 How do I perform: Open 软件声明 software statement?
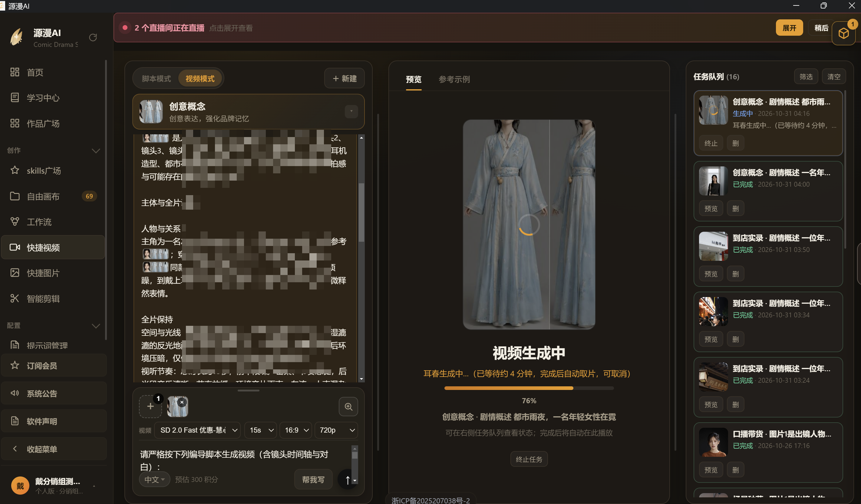click(54, 421)
